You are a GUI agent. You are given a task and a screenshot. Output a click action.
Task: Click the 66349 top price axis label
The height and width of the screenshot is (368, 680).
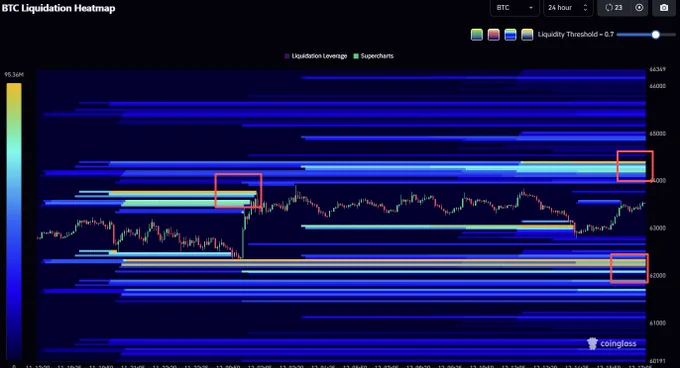[x=657, y=69]
